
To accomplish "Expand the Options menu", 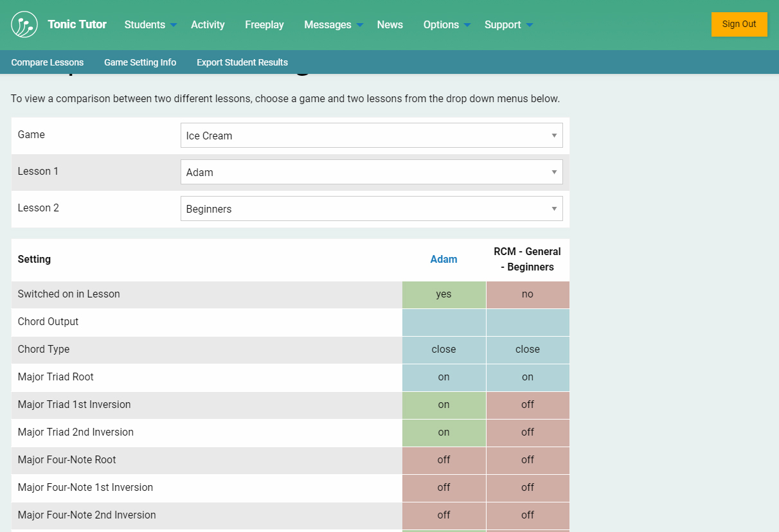I will 446,25.
